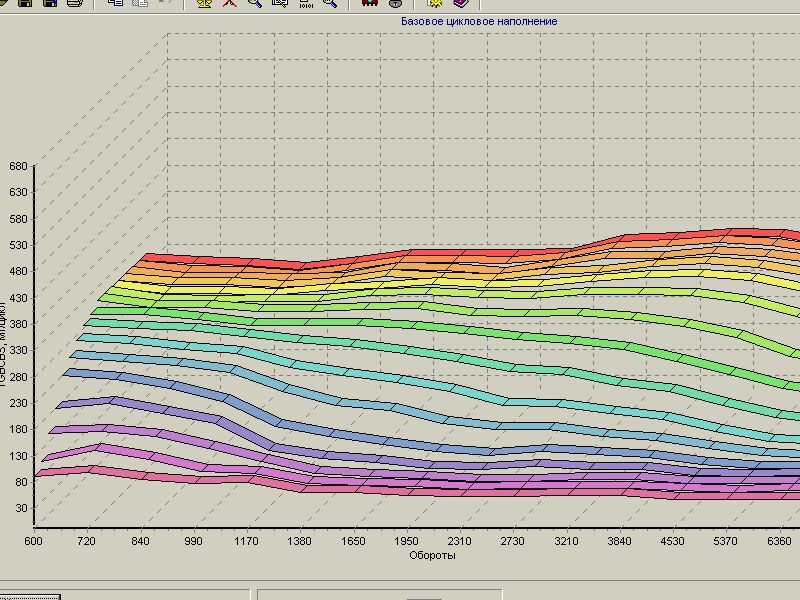Click x-axis value 1650
The image size is (800, 600).
tap(353, 541)
